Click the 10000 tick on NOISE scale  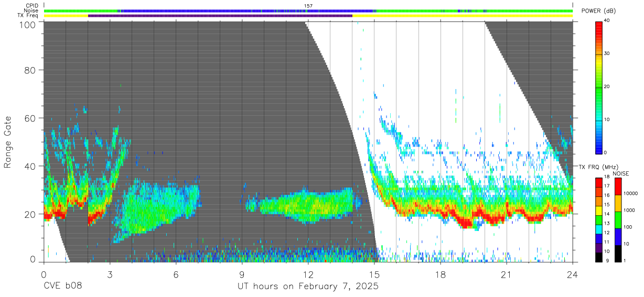(x=631, y=193)
